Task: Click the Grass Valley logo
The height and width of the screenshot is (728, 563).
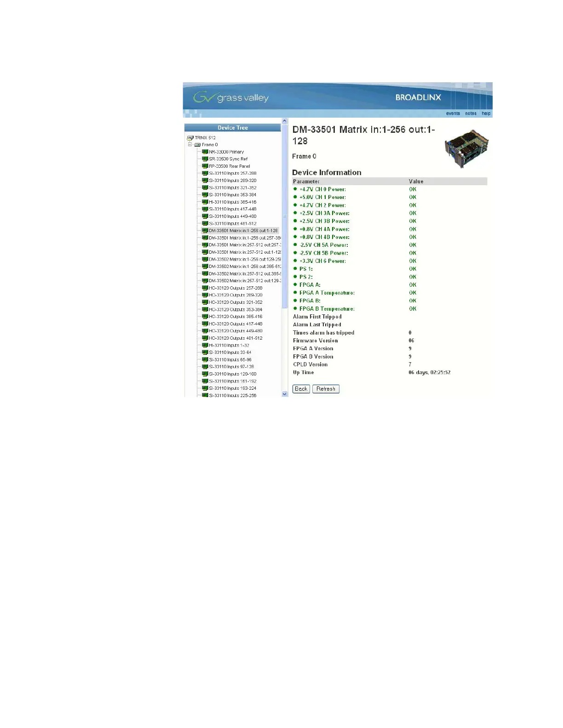Action: pyautogui.click(x=231, y=97)
